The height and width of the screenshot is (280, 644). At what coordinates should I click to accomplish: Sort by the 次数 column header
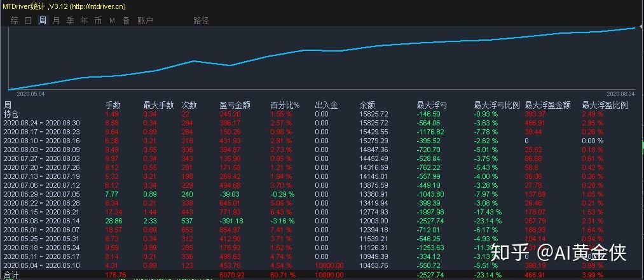pyautogui.click(x=189, y=105)
